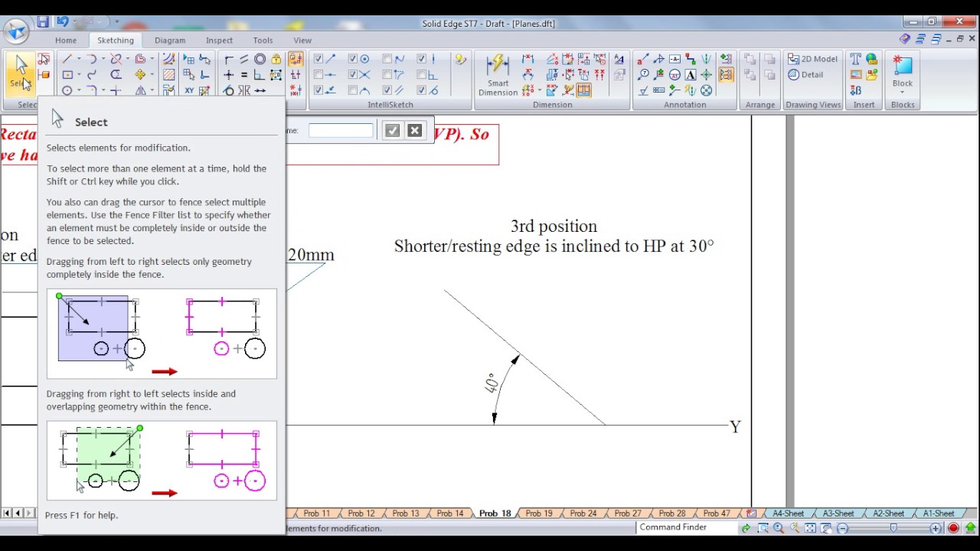The height and width of the screenshot is (551, 980).
Task: Select the Callout annotation tool
Action: (x=642, y=59)
